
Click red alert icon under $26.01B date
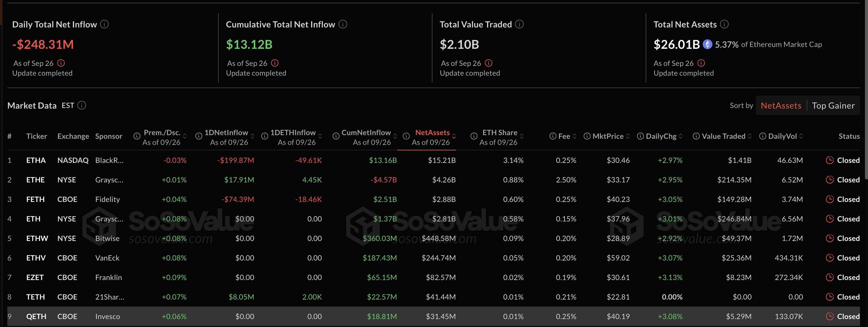click(x=701, y=63)
